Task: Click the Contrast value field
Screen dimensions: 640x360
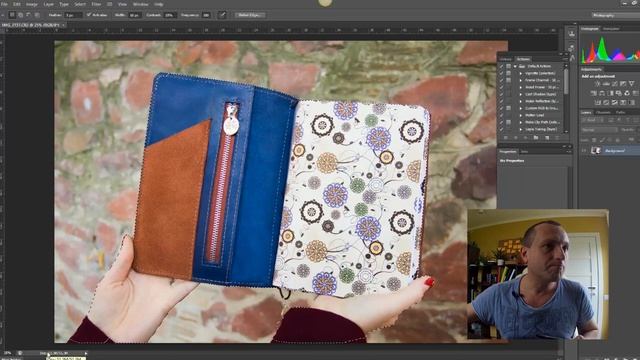Action: tap(170, 15)
